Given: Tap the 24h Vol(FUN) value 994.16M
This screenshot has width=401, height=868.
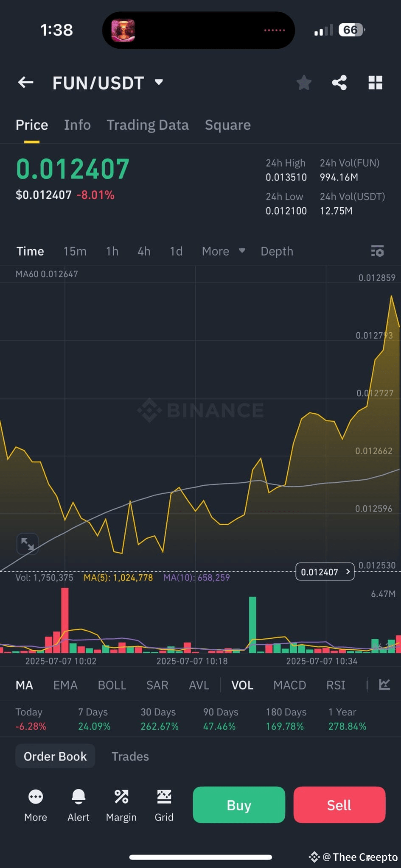Looking at the screenshot, I should coord(339,177).
